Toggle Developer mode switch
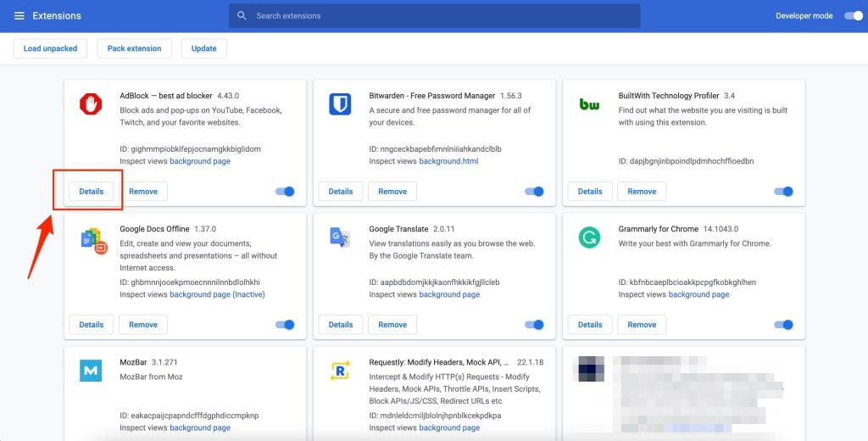This screenshot has width=868, height=441. point(853,15)
